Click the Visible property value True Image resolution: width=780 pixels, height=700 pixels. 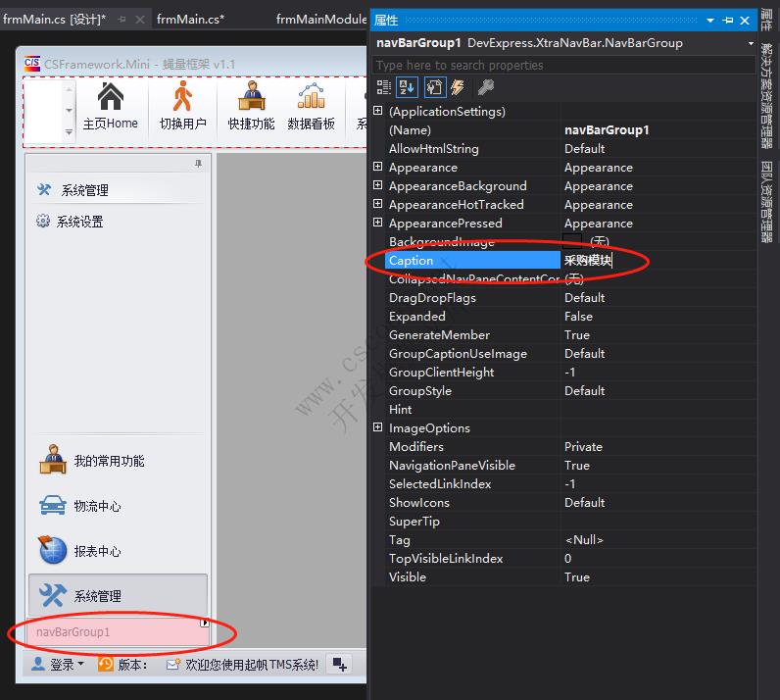click(x=576, y=577)
